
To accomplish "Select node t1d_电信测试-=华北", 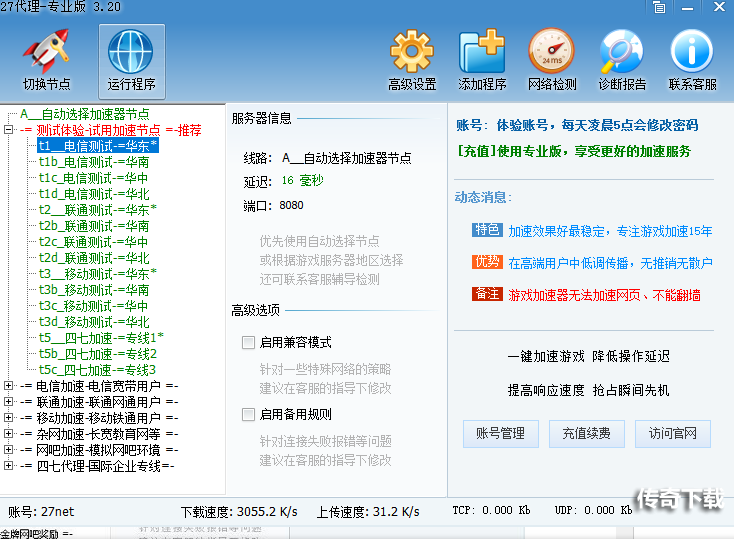I will (x=94, y=194).
